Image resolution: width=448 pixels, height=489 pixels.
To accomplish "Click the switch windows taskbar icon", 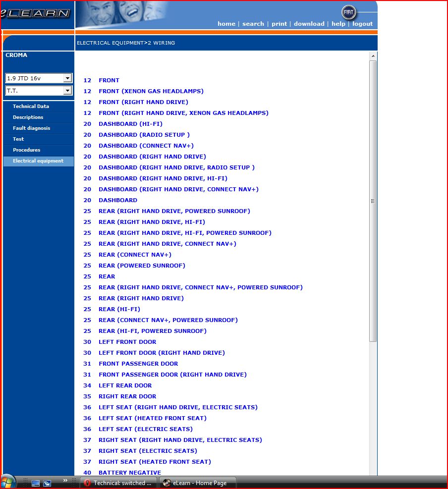I will click(47, 483).
